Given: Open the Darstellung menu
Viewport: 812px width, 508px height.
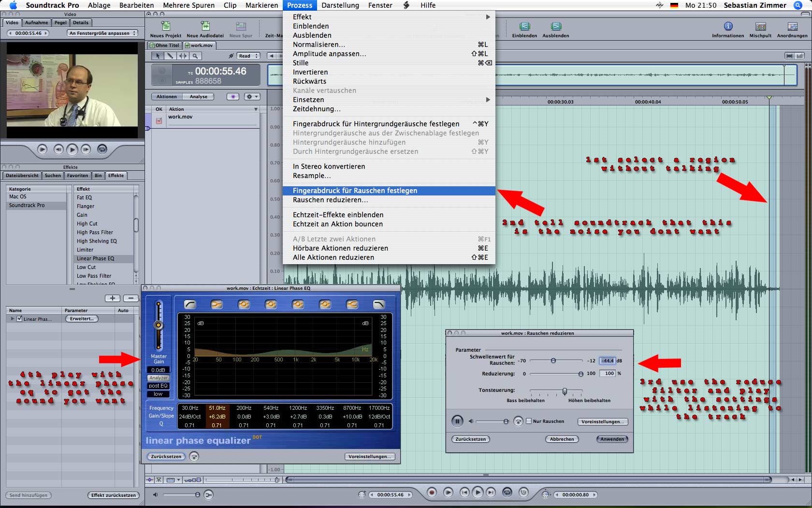Looking at the screenshot, I should (x=340, y=5).
